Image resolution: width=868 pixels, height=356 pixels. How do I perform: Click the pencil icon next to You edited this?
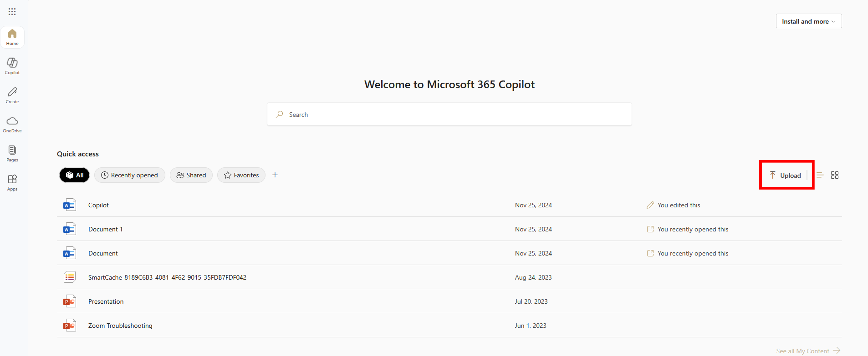pos(650,204)
